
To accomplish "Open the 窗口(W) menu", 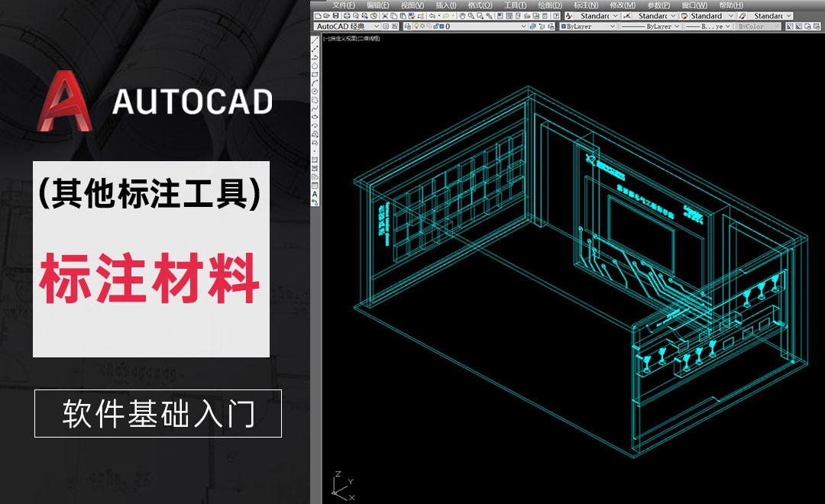I will [694, 5].
